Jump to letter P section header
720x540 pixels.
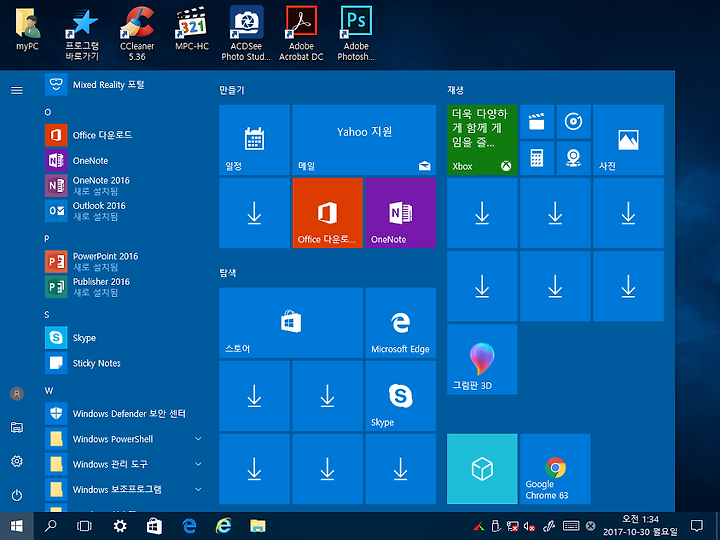coord(47,239)
